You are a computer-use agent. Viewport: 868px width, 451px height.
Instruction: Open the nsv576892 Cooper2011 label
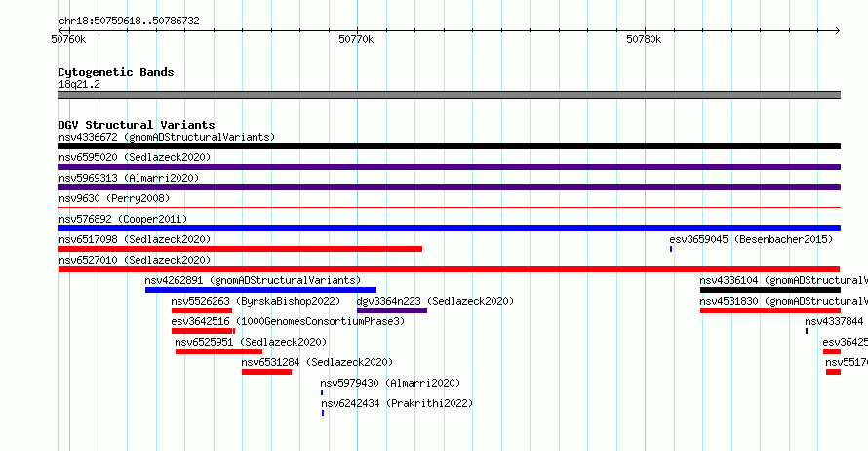(123, 219)
